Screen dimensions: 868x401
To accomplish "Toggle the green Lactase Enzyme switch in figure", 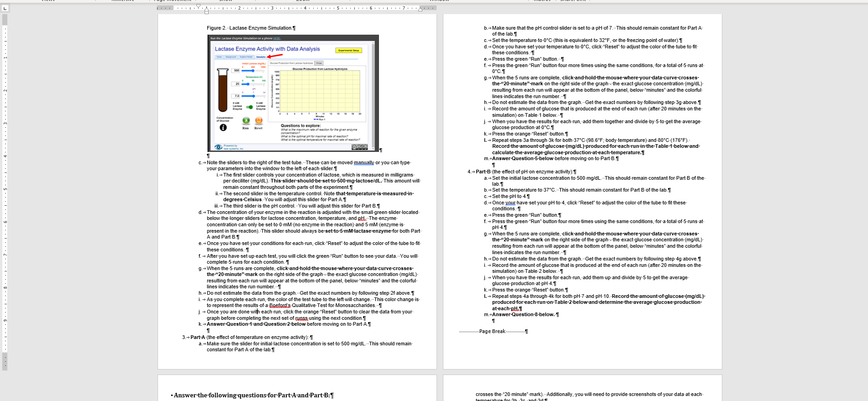I will click(249, 107).
